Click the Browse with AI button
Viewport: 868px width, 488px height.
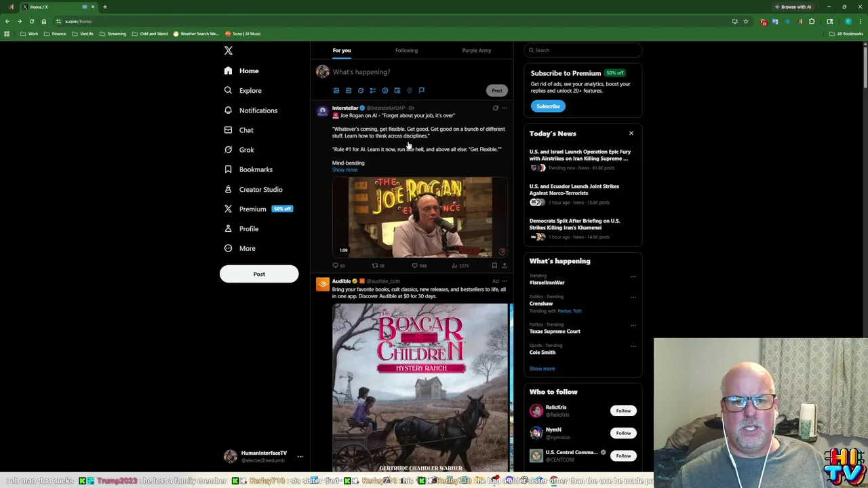793,7
